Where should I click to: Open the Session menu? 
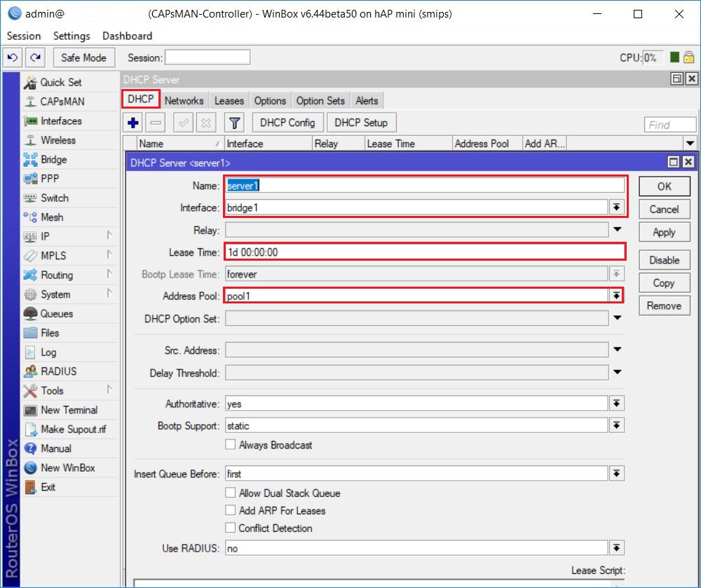point(24,36)
